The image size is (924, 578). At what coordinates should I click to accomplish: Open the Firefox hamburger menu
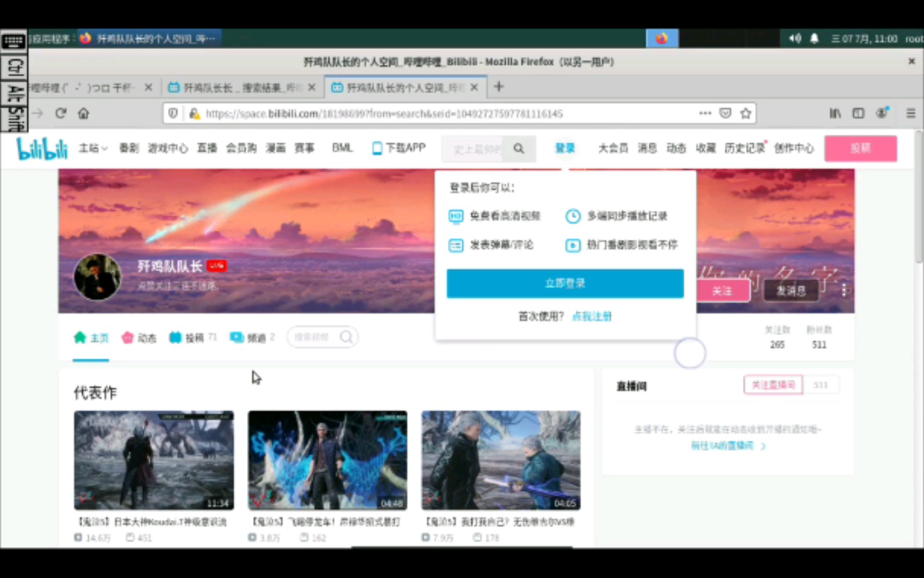pyautogui.click(x=911, y=113)
